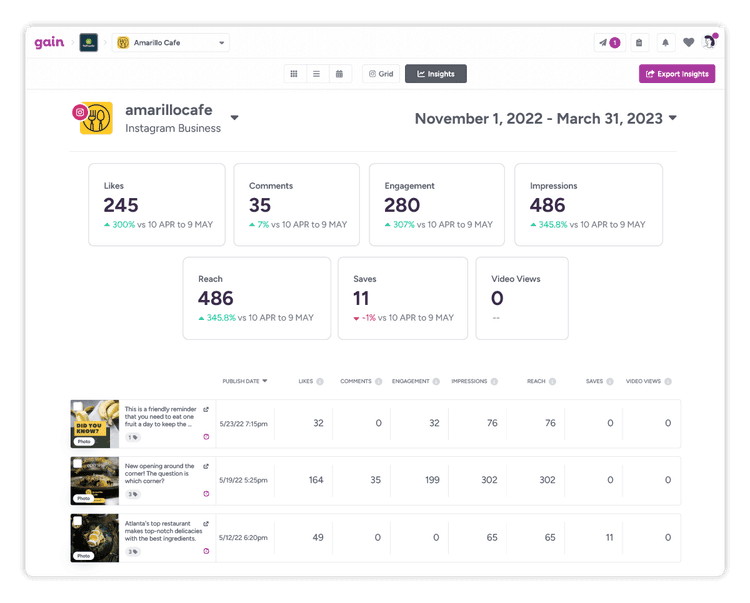Screen dimensions: 750x603
Task: Open the Amarillo Cafe workspace dropdown
Action: (x=171, y=43)
